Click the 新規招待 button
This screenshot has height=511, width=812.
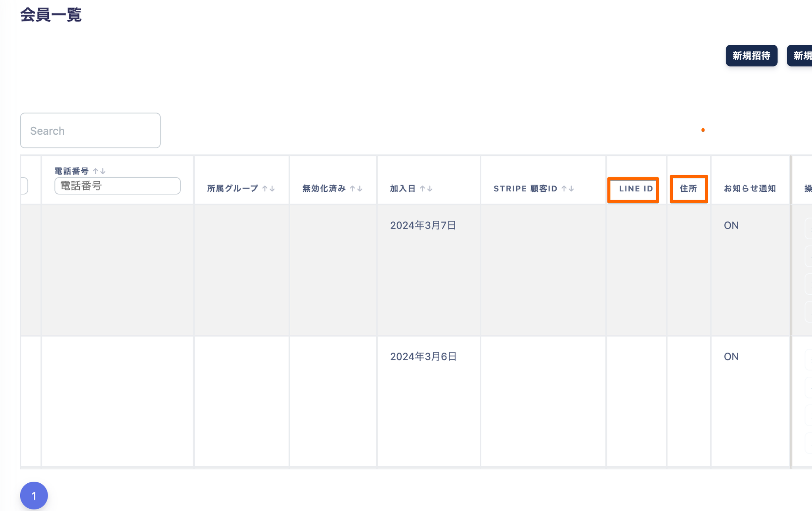751,55
